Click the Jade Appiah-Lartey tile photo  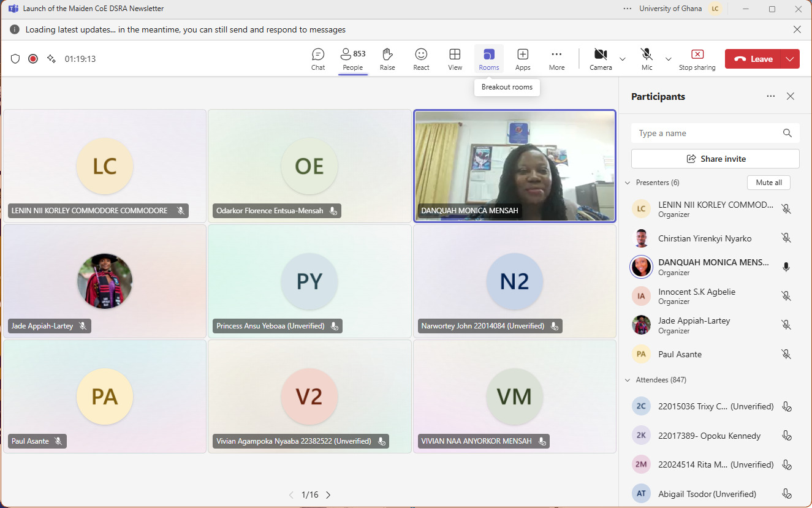105,281
